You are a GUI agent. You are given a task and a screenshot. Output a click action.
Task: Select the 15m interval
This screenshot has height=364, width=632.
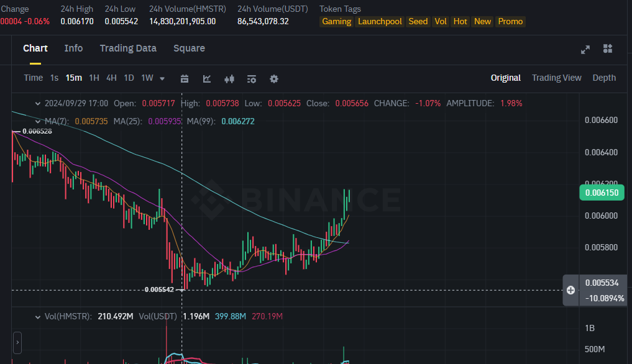click(74, 78)
